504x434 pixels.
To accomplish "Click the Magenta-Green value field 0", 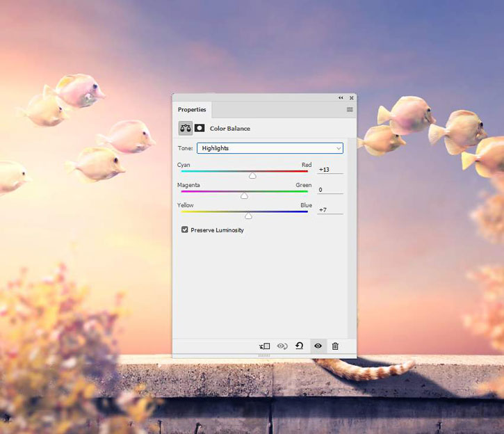I will (330, 190).
